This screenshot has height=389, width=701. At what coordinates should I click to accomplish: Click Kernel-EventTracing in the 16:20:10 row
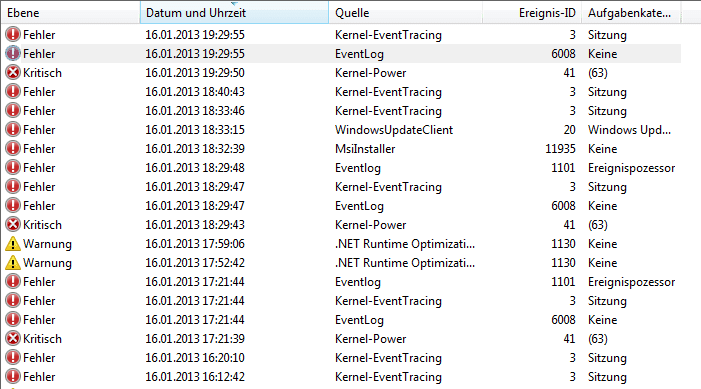click(x=388, y=358)
